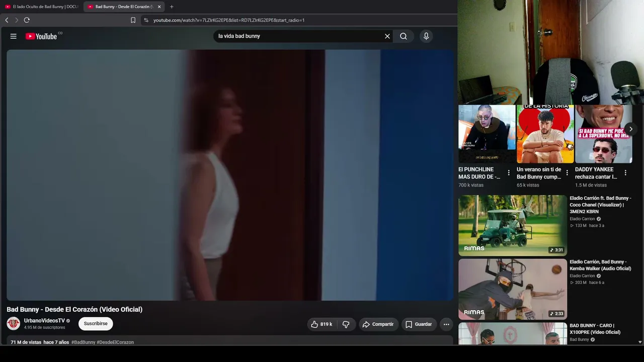644x362 pixels.
Task: Reload the current page
Action: coord(27,20)
